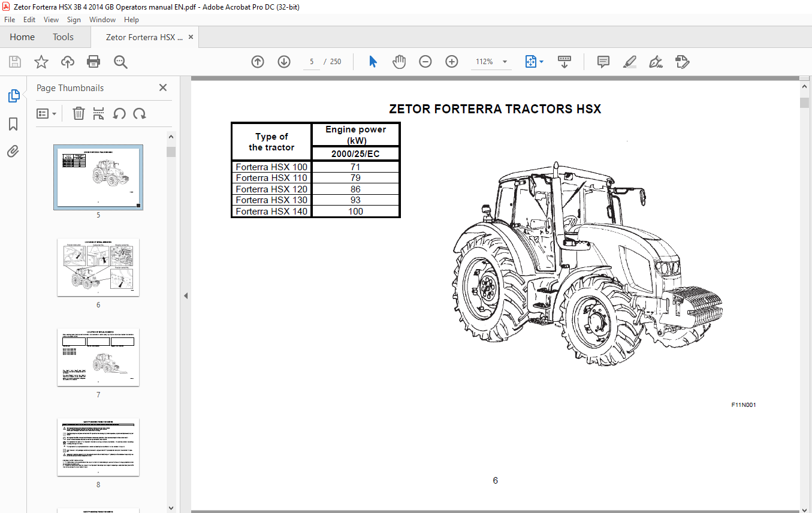Click the 112% zoom value field
Viewport: 812px width, 513px height.
tap(485, 62)
